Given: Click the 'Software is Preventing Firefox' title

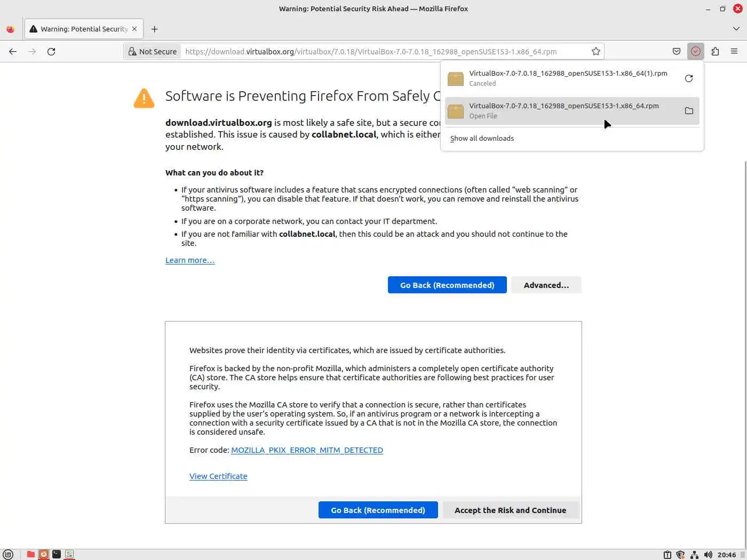Looking at the screenshot, I should click(303, 96).
